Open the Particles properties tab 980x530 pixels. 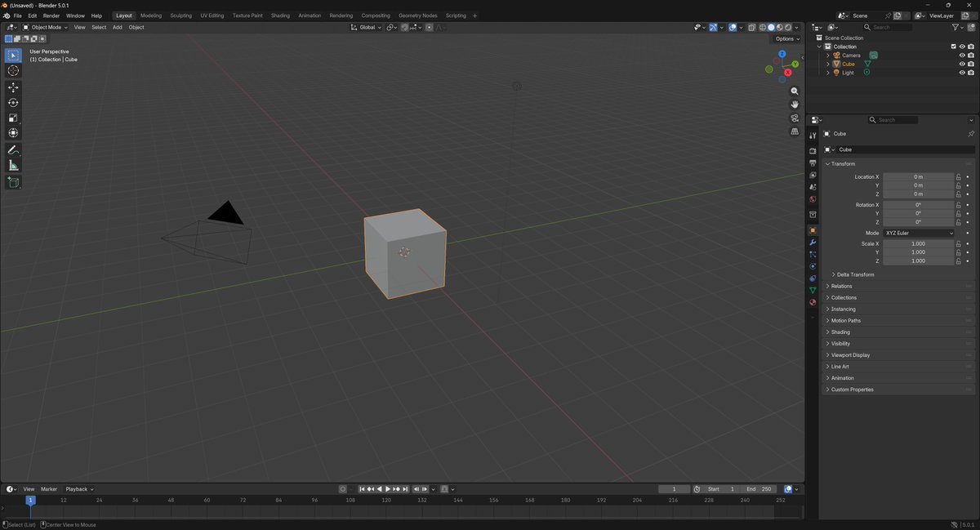click(x=813, y=255)
